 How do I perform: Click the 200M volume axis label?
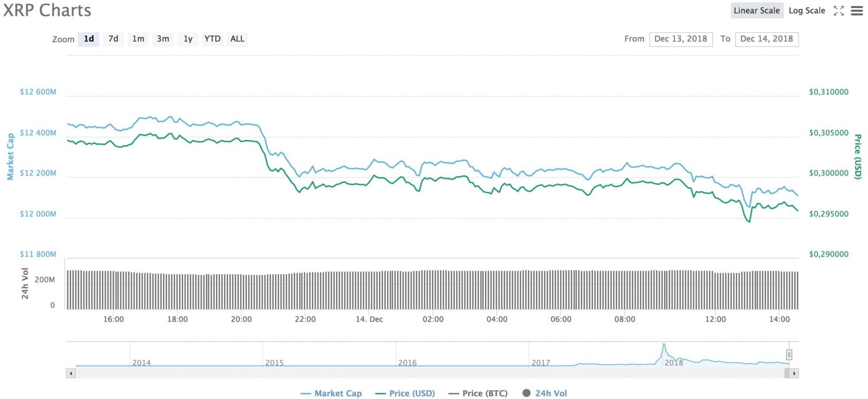(x=44, y=280)
